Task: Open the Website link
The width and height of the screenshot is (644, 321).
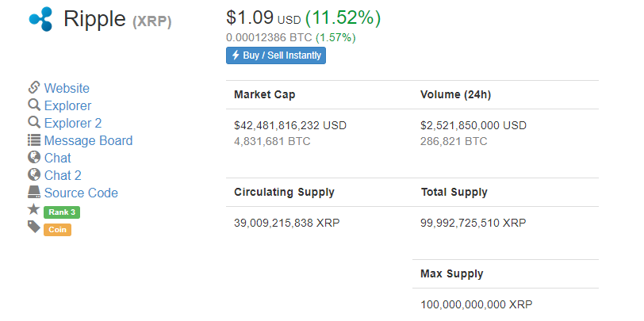Action: [x=67, y=88]
